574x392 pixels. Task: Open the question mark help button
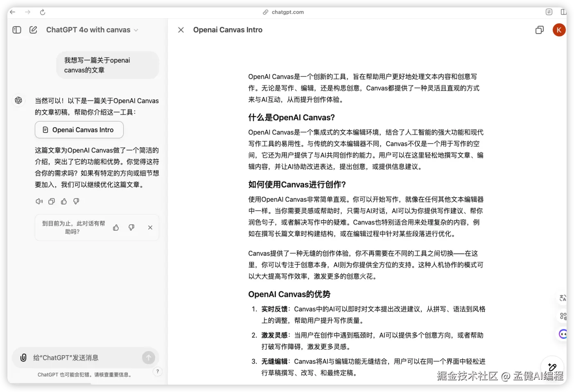point(158,372)
